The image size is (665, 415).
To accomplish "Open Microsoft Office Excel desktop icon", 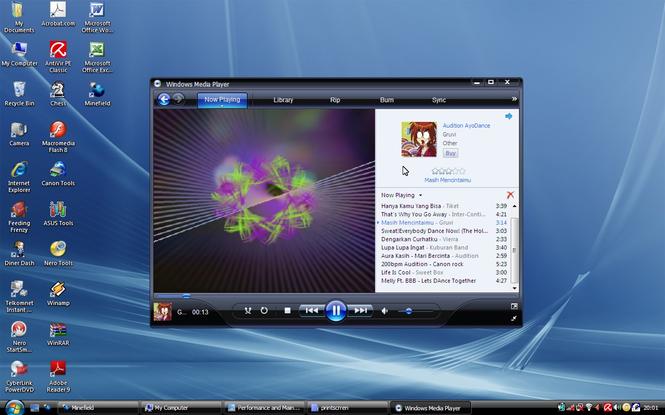I will point(97,57).
